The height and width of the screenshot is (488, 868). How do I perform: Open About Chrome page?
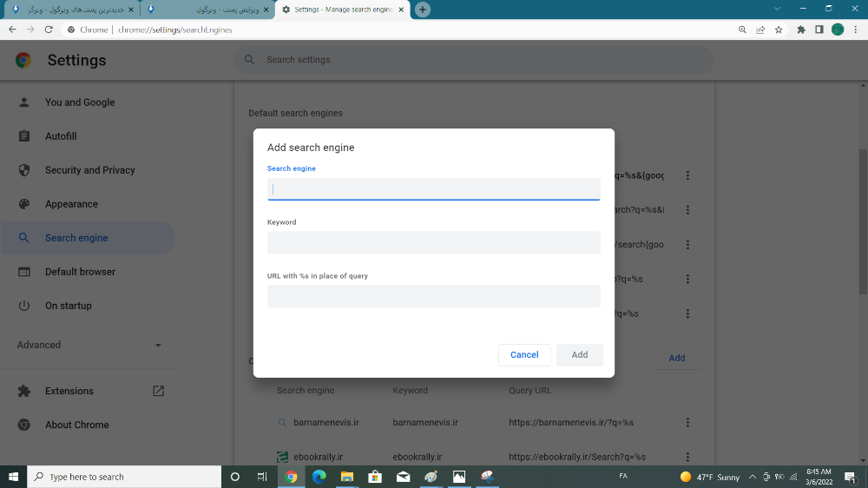[77, 425]
